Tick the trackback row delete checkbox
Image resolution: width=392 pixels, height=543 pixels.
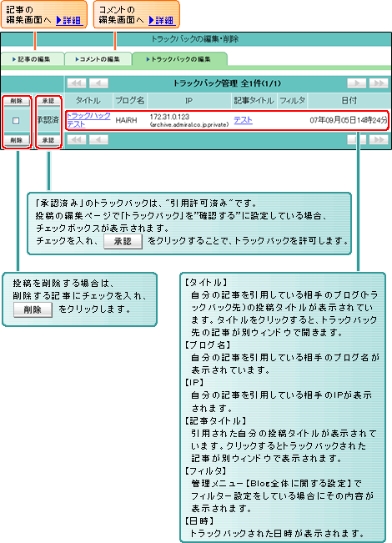tap(16, 120)
